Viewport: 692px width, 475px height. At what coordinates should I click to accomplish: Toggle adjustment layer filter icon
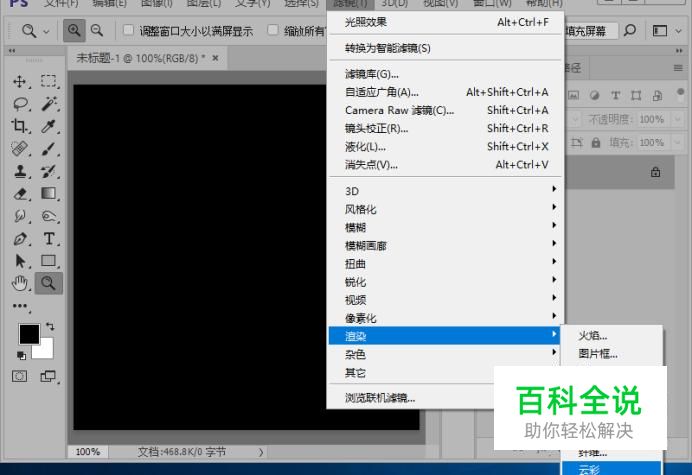tap(594, 95)
